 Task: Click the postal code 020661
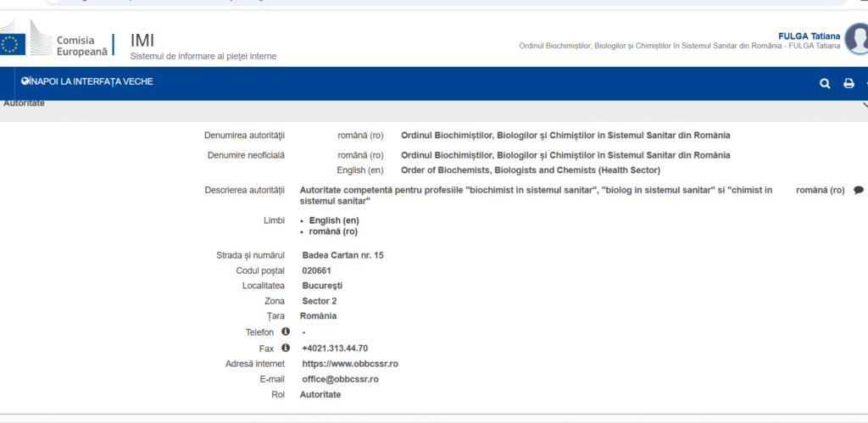coord(316,270)
